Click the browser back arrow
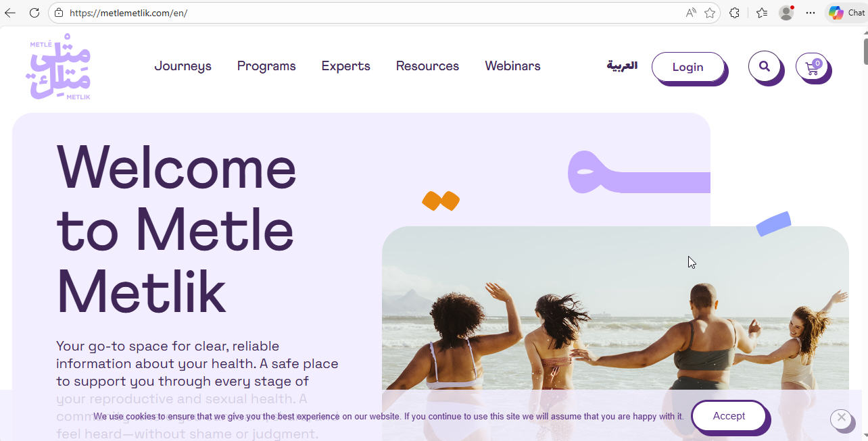Screen dimensions: 868x441 [x=10, y=13]
